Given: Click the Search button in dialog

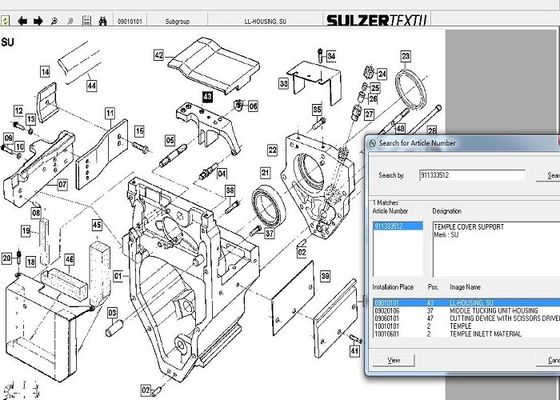Looking at the screenshot, I should coord(549,175).
